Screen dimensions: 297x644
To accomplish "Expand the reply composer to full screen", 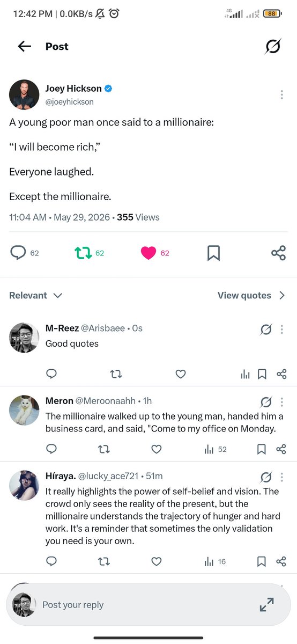I will (x=266, y=605).
